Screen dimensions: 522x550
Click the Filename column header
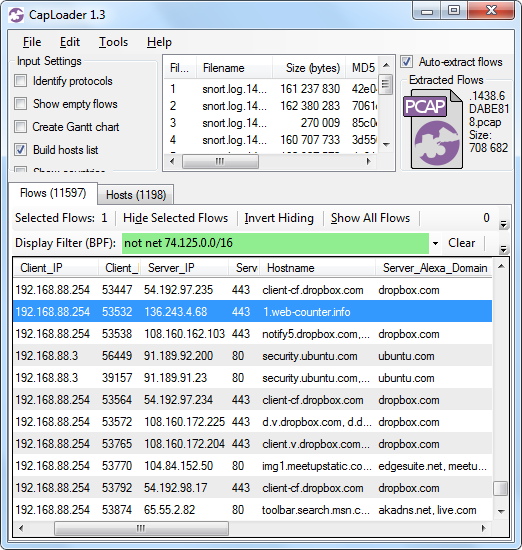click(234, 68)
